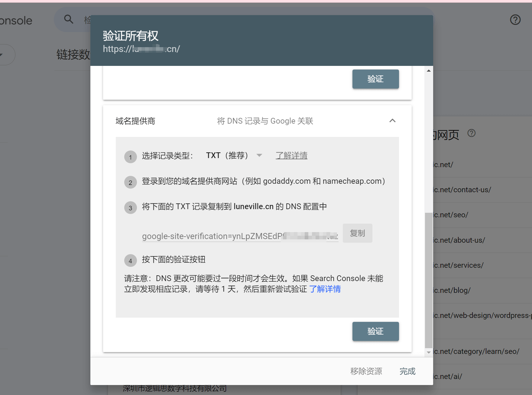Open 了解详情 link next to record type

point(291,155)
